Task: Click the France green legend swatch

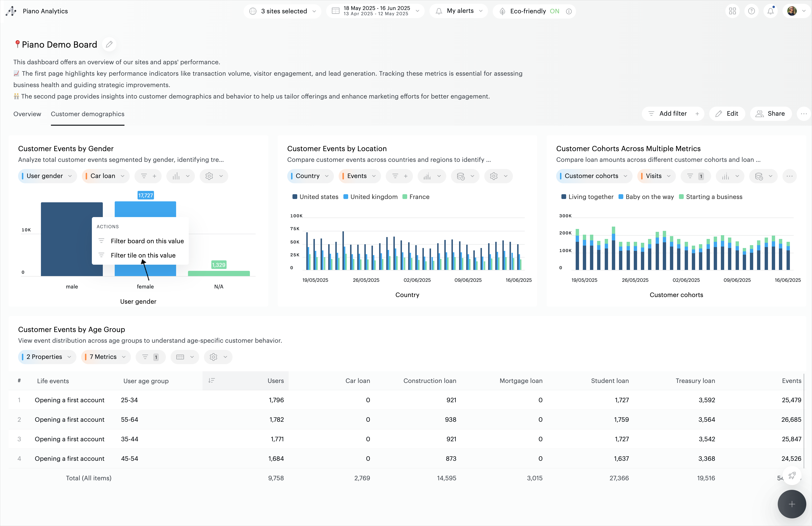Action: 405,197
